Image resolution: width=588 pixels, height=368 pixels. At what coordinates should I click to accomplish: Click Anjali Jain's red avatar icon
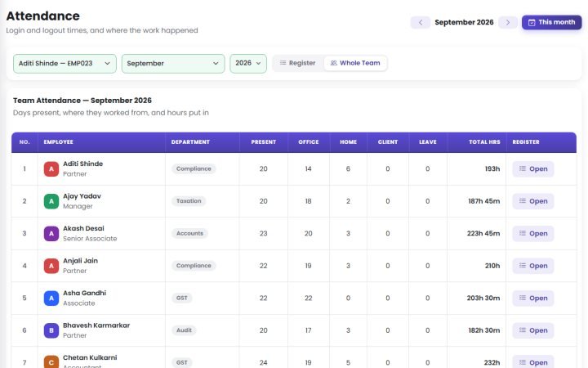(51, 266)
